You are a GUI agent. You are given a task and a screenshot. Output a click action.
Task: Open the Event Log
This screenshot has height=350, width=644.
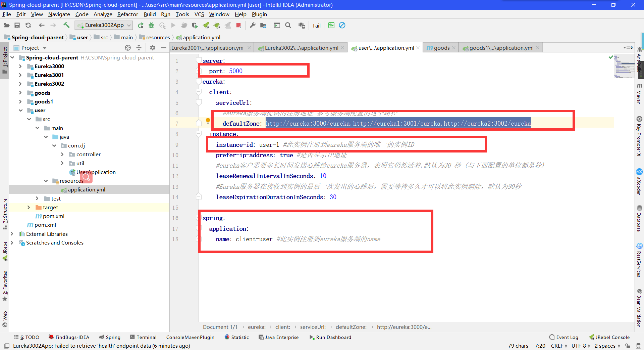pos(564,337)
